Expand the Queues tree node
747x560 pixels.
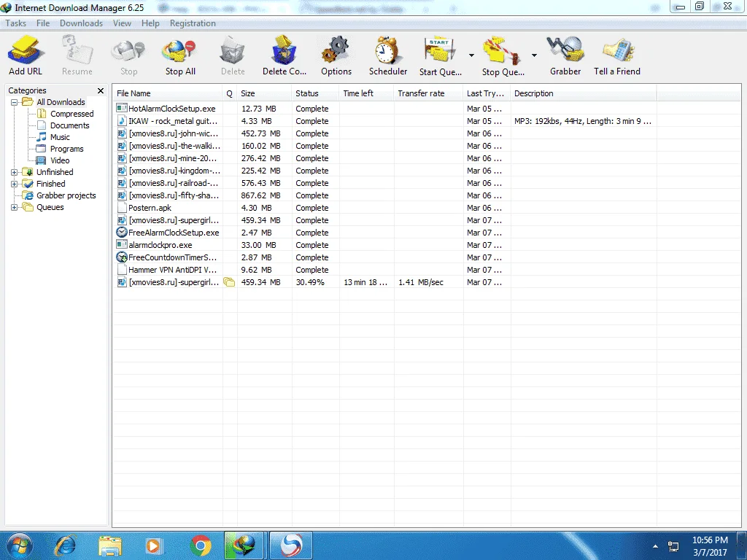click(15, 207)
